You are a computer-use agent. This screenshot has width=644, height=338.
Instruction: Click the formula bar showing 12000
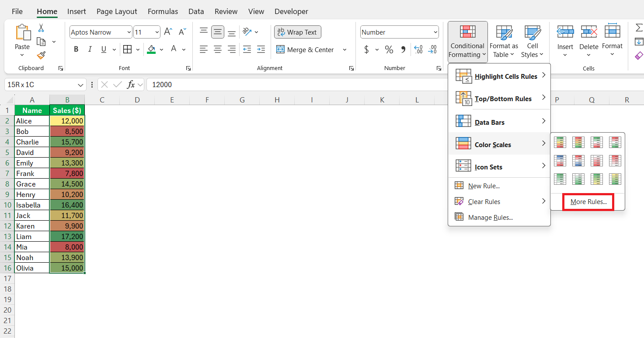(395, 84)
